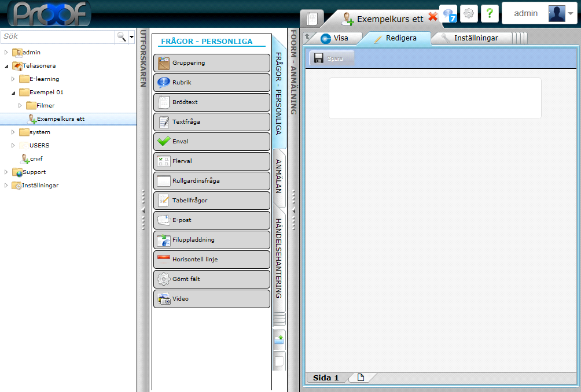Screen dimensions: 581x392
Task: Add a new page next to Sida 1
Action: [361, 378]
